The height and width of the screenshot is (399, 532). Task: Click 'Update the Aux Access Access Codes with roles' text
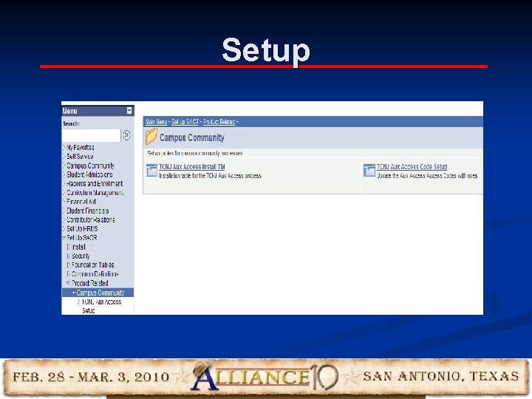(427, 176)
